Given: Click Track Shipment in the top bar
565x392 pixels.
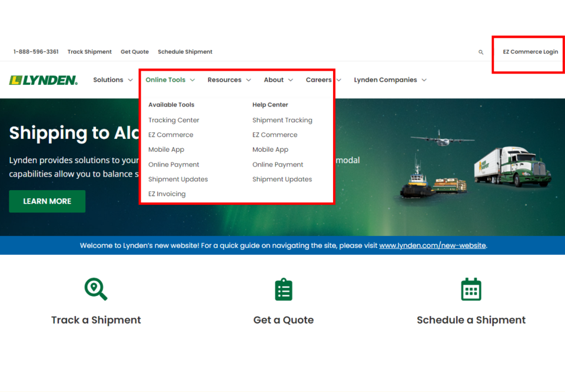Looking at the screenshot, I should point(89,52).
